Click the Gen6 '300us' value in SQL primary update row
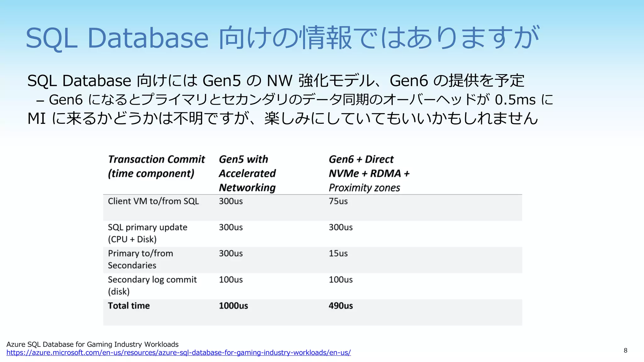 (341, 227)
